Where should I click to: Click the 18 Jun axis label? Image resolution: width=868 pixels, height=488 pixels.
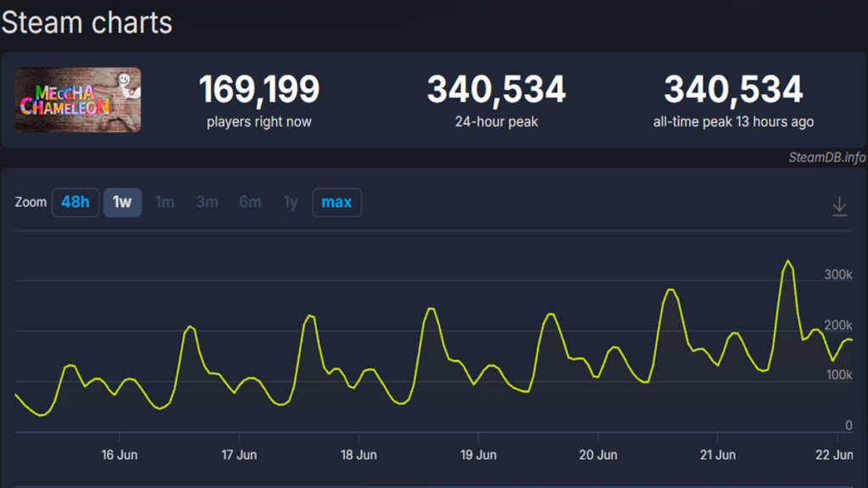[x=359, y=455]
